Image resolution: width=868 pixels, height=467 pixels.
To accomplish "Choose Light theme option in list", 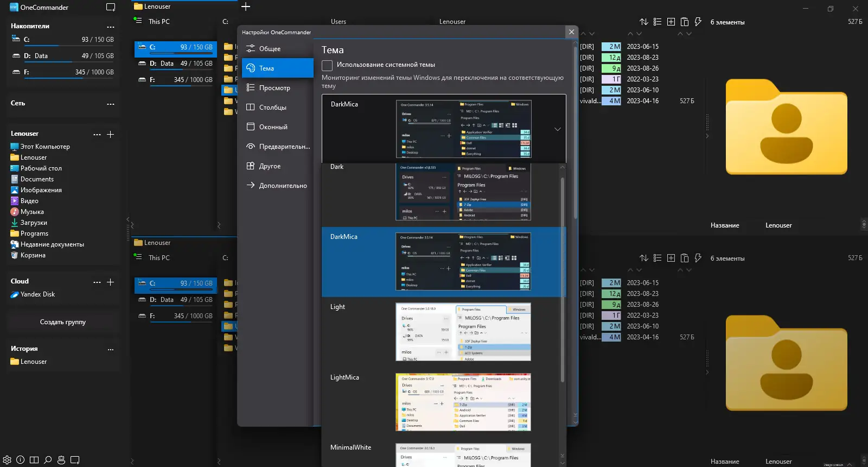I will point(441,332).
